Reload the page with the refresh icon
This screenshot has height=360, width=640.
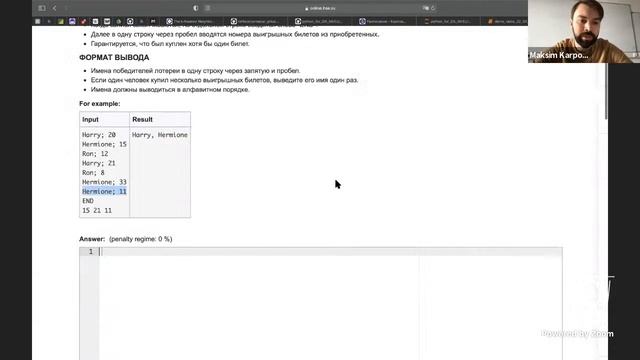[x=433, y=8]
